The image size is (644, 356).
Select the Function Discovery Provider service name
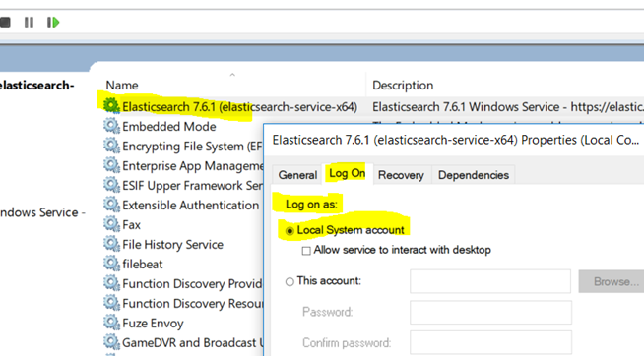click(x=192, y=284)
